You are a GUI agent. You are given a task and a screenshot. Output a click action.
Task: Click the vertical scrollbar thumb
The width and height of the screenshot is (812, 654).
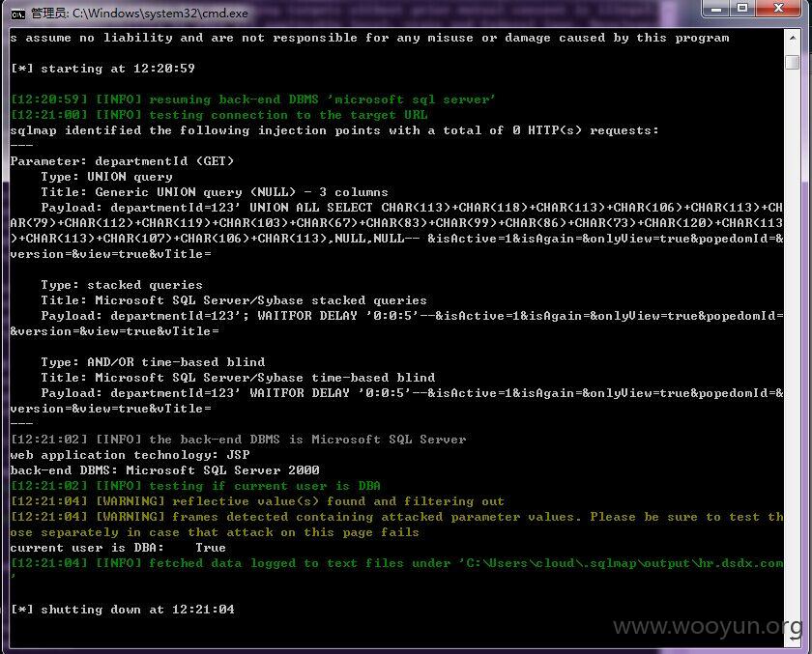[x=793, y=62]
